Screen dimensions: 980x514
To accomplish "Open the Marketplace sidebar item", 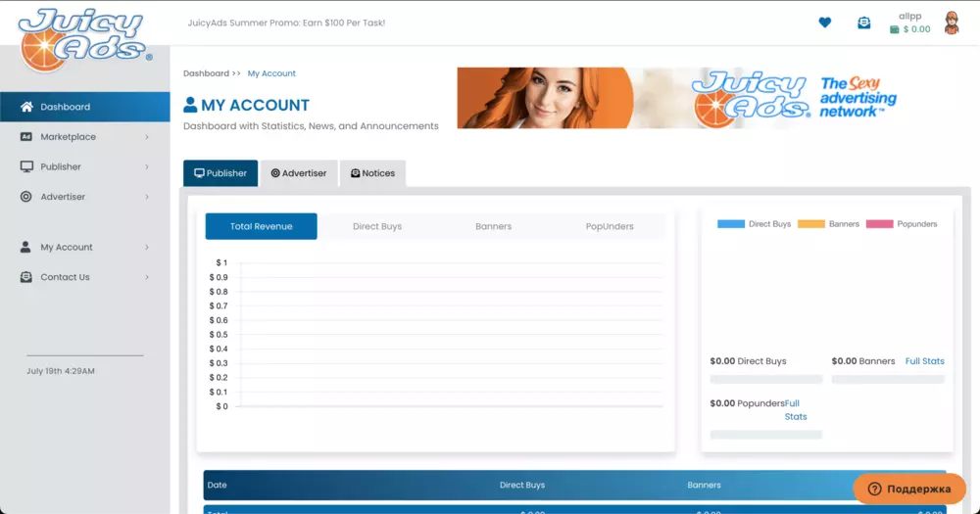I will (x=85, y=137).
